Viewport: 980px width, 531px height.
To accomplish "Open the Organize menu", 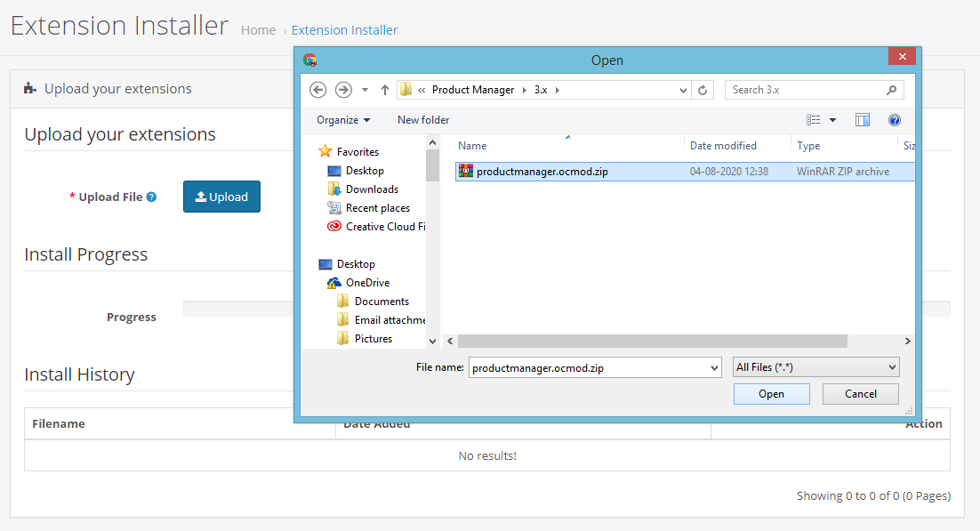I will [343, 120].
